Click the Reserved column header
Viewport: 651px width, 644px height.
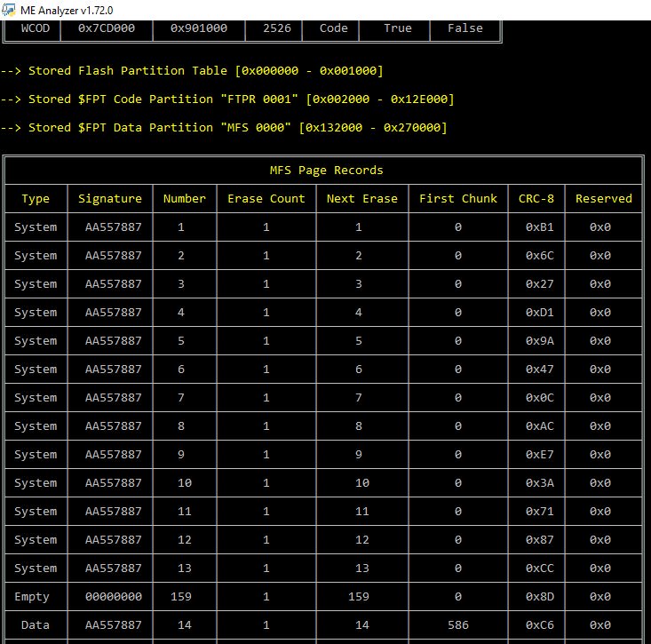coord(604,199)
